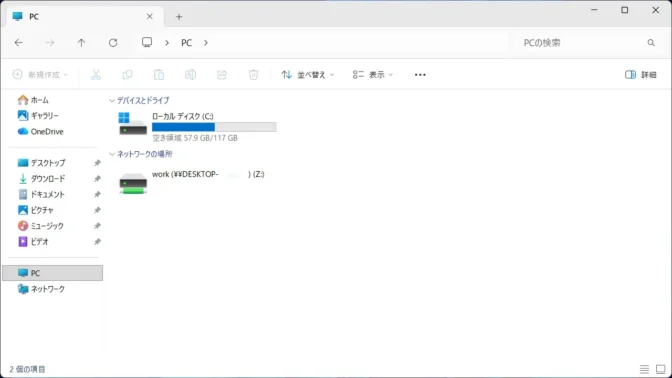672x378 pixels.
Task: Toggle the 詳細 details pane
Action: [641, 75]
